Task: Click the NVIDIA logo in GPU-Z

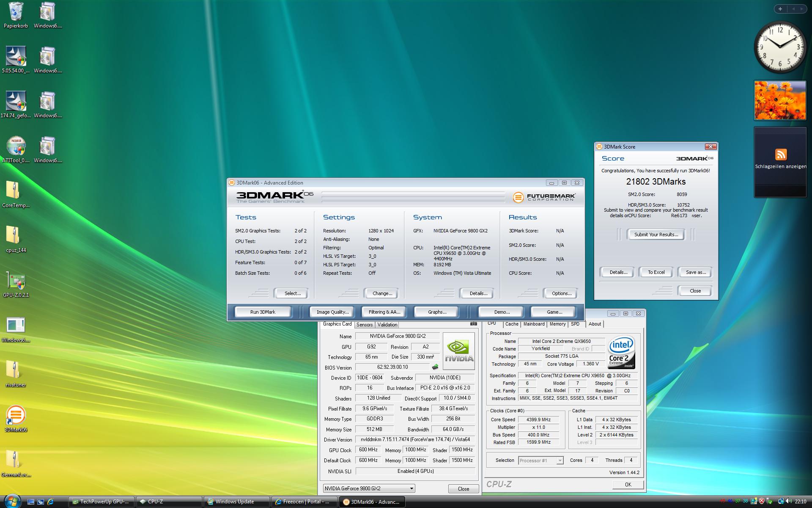Action: click(458, 351)
